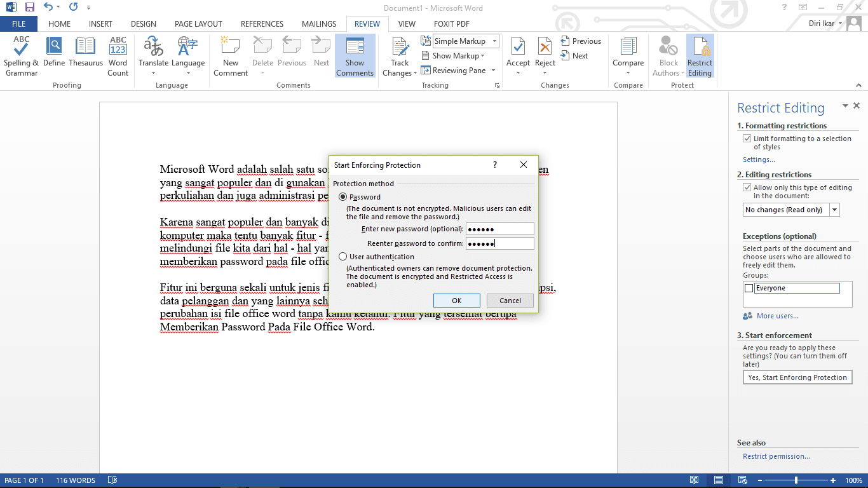Open the formatting Settings link

coord(759,159)
